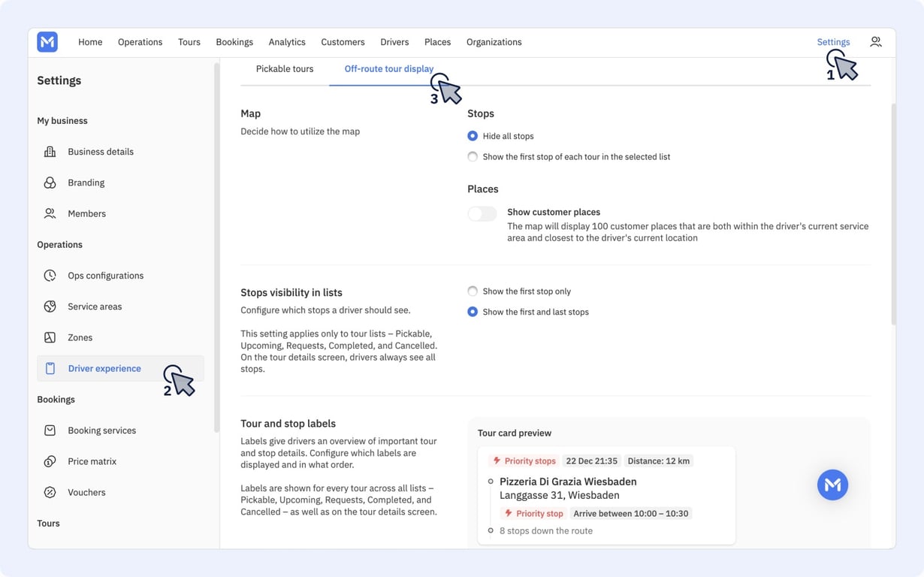Click the red Priority stops label in the preview

click(524, 461)
